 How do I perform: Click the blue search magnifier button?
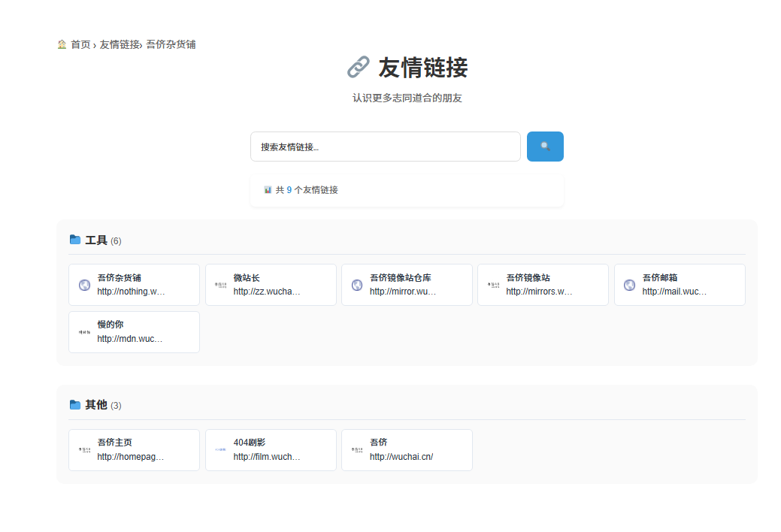[545, 147]
